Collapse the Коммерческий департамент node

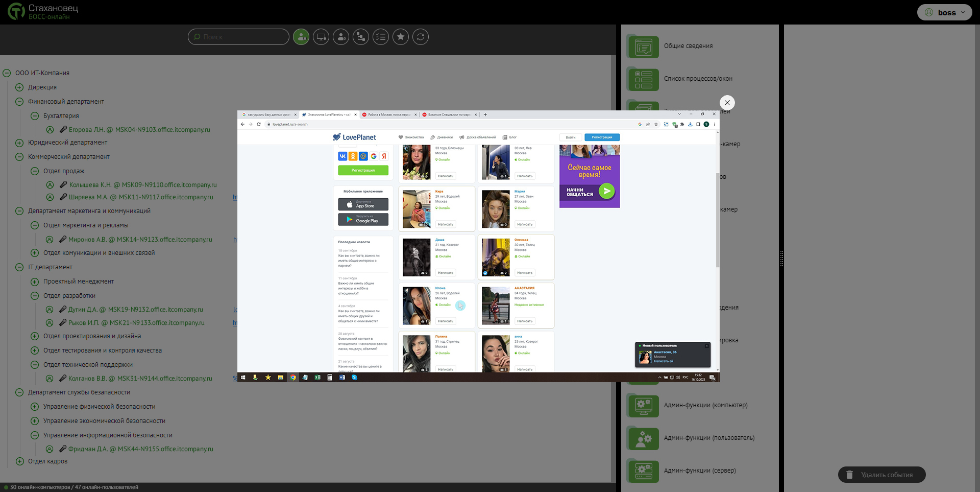pyautogui.click(x=19, y=157)
